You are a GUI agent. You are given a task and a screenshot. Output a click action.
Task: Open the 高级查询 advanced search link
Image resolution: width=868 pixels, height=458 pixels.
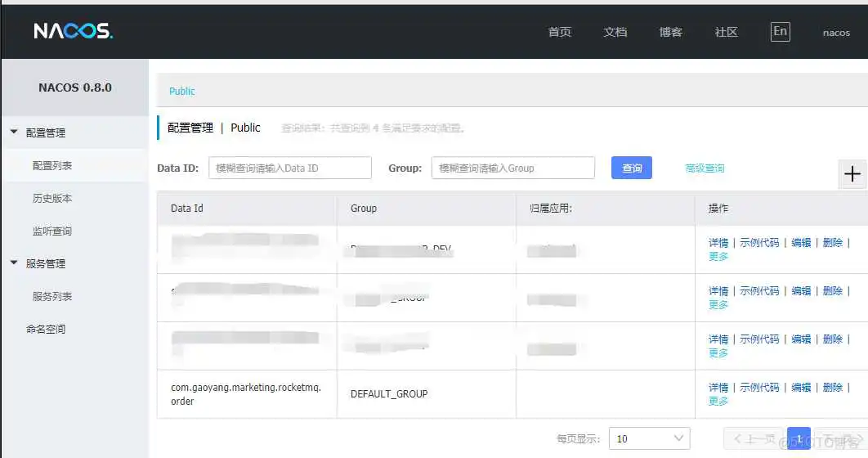click(x=705, y=168)
